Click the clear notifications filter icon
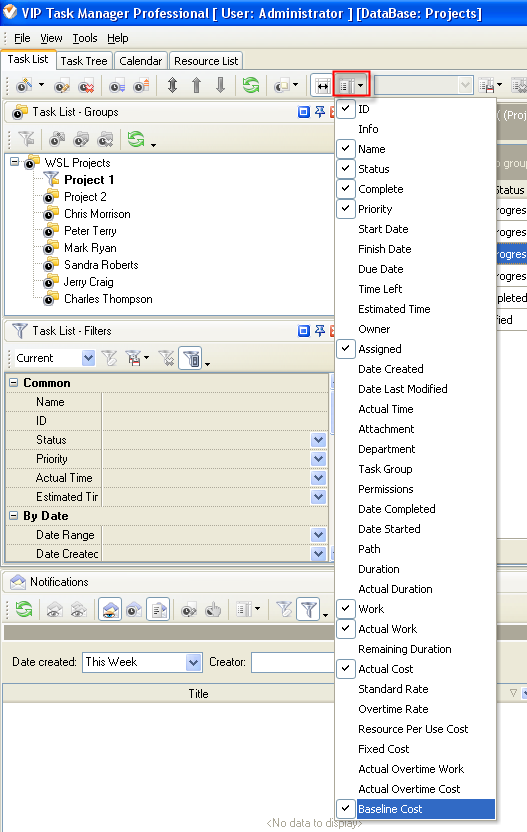The height and width of the screenshot is (832, 527). tap(284, 610)
